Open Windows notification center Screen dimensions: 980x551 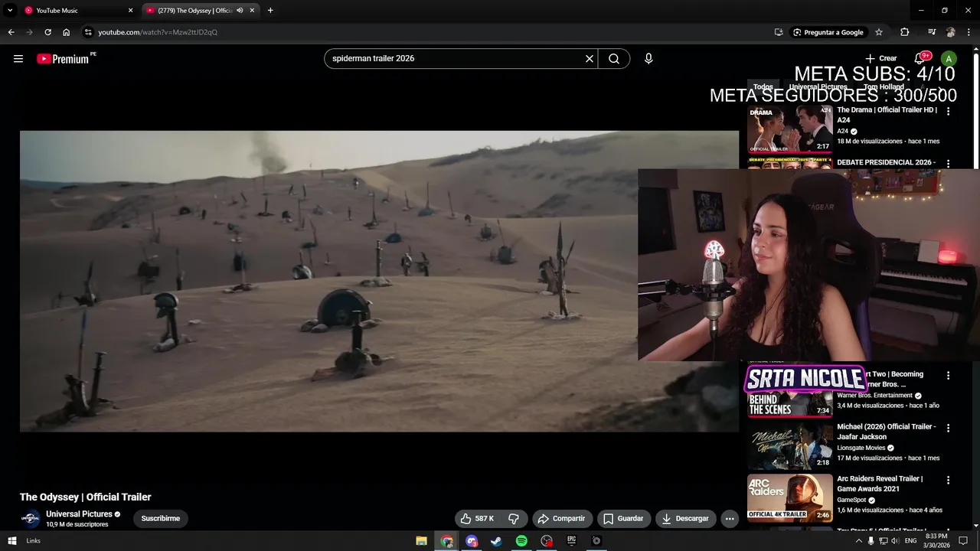click(963, 541)
